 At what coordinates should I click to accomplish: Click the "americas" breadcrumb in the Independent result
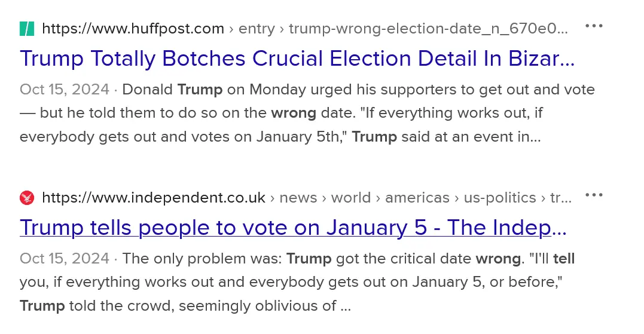[x=417, y=198]
